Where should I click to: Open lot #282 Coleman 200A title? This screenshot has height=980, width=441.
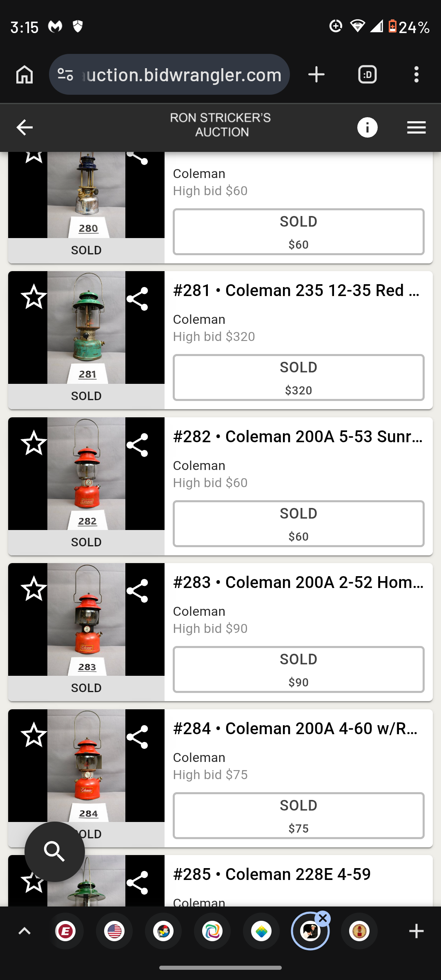coord(298,437)
